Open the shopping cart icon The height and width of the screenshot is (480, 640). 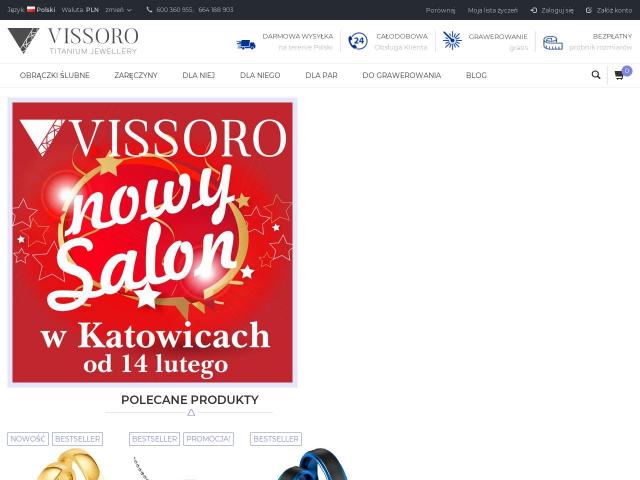[619, 76]
